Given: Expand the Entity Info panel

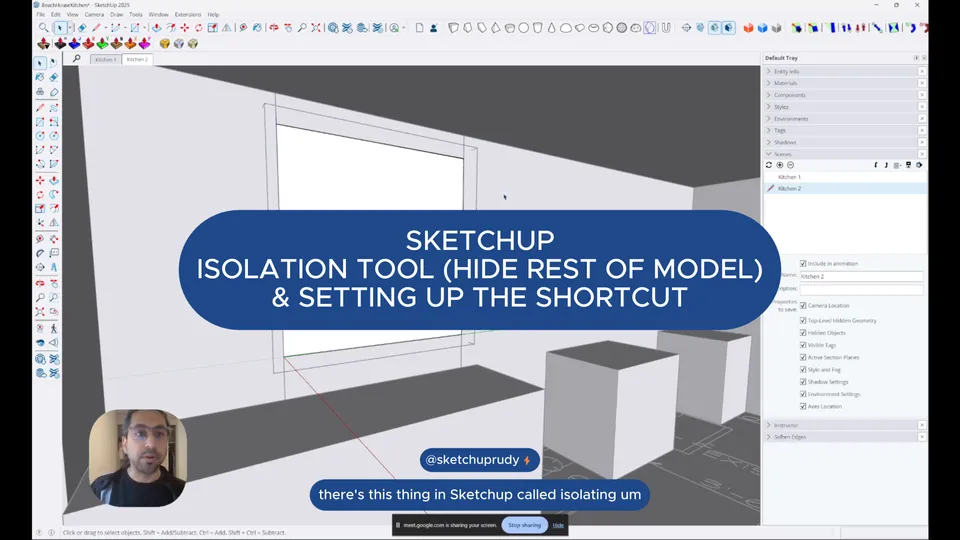Looking at the screenshot, I should [x=787, y=72].
